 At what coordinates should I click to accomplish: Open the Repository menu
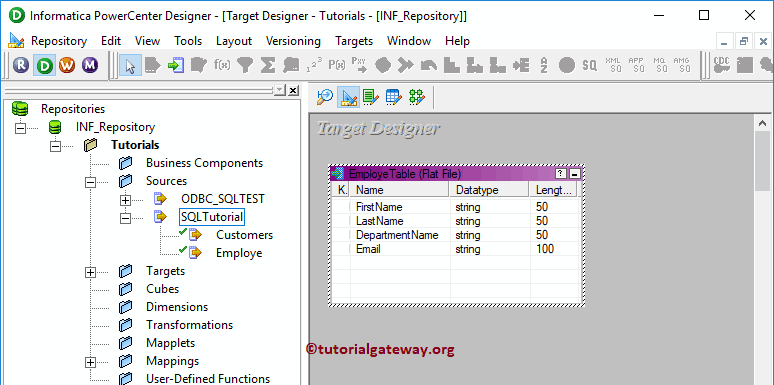[59, 41]
